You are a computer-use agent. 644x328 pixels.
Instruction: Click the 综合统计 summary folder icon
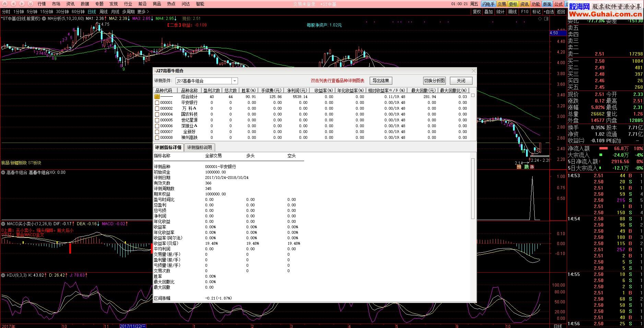click(157, 97)
